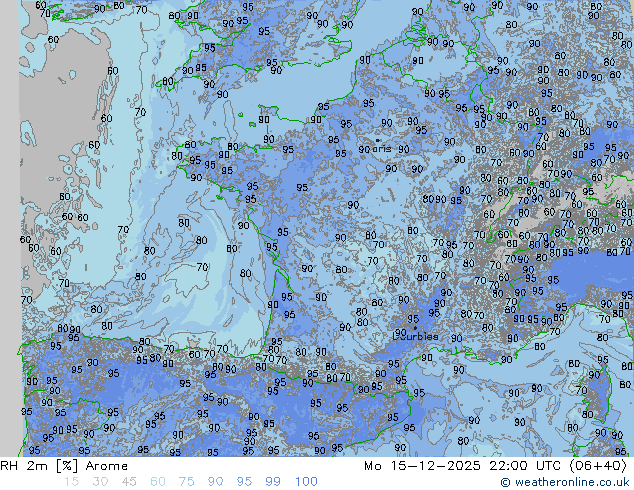Click the 'RH 2m [%] Arome' map title

tap(64, 466)
